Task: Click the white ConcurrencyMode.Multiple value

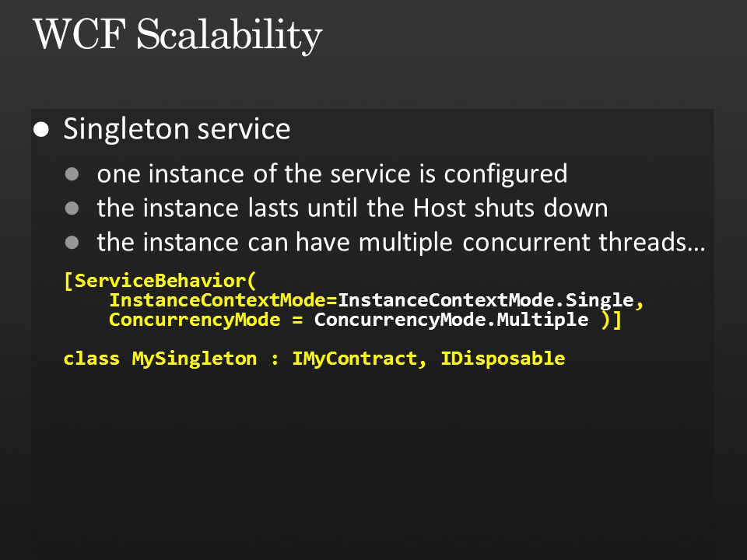Action: pyautogui.click(x=451, y=320)
